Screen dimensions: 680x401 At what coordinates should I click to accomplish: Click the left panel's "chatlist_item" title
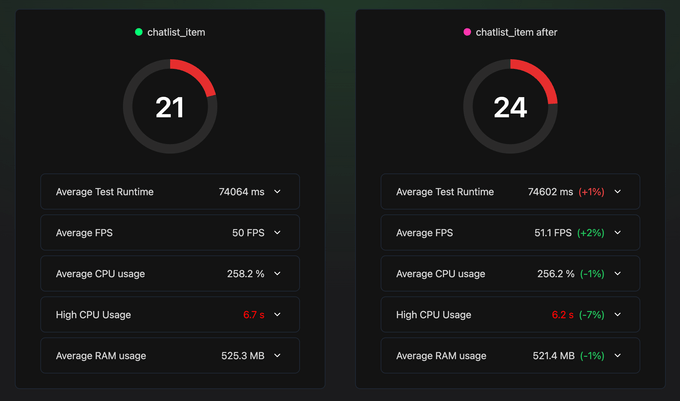176,32
